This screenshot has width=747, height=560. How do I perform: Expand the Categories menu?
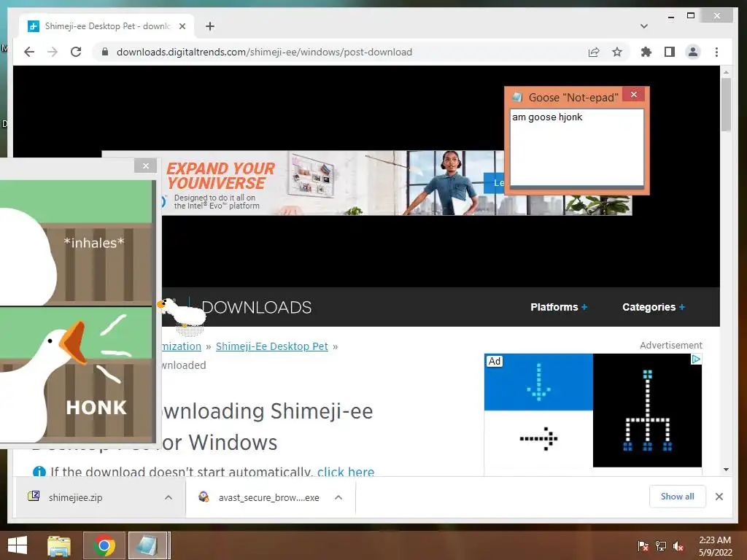point(654,307)
